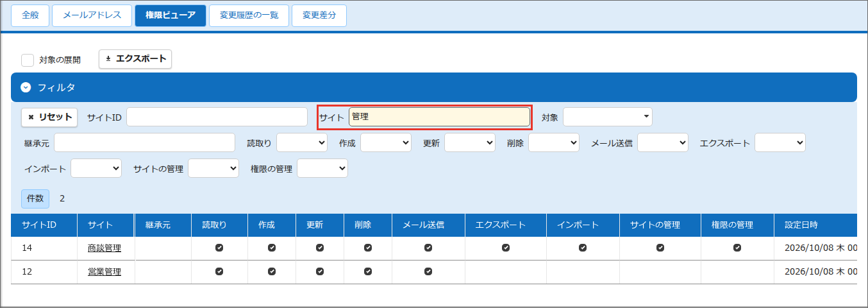Open the 営業管理 site link
The height and width of the screenshot is (308, 868).
104,271
